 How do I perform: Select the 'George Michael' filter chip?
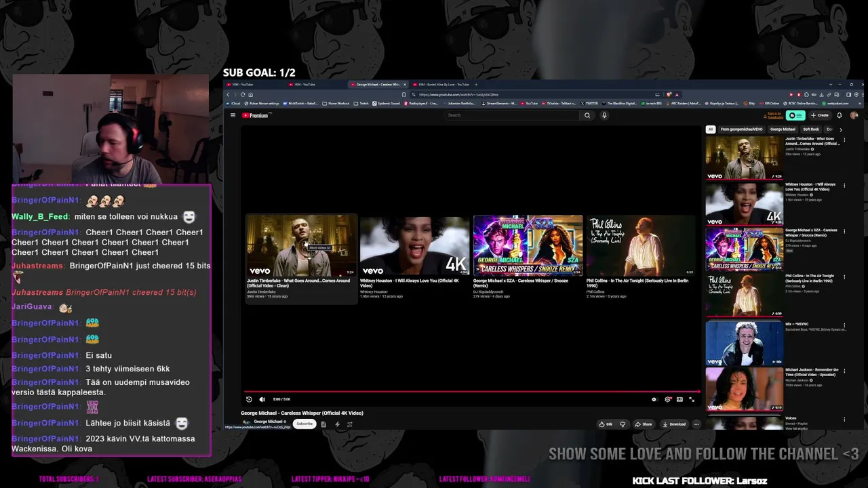click(x=783, y=129)
